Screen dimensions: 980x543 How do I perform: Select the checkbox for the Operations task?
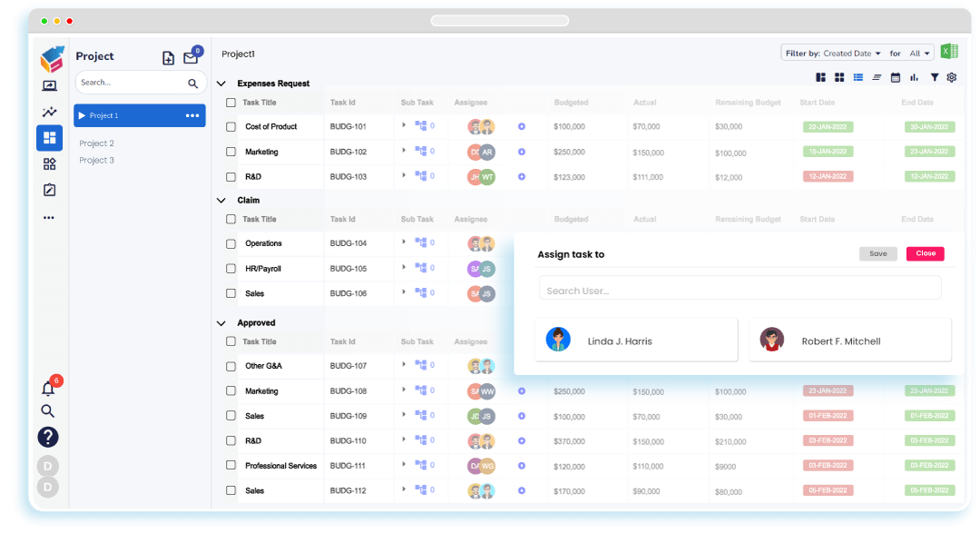[230, 243]
